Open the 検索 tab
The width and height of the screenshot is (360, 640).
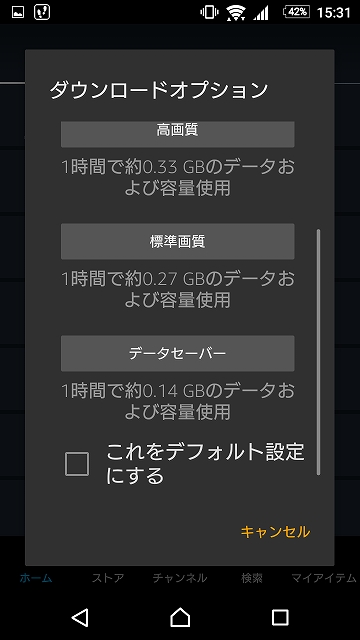tap(252, 578)
